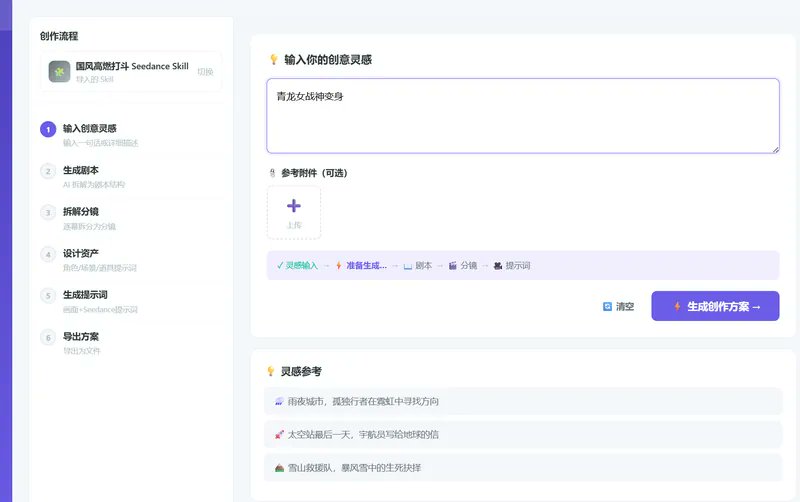The width and height of the screenshot is (800, 502).
Task: Pick the 太空站最后一天 inspiration suggestion
Action: pos(523,435)
